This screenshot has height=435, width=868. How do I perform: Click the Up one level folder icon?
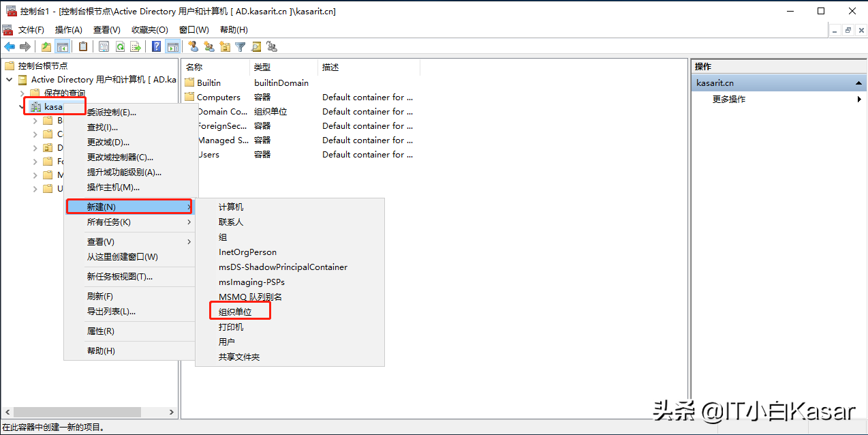click(46, 46)
